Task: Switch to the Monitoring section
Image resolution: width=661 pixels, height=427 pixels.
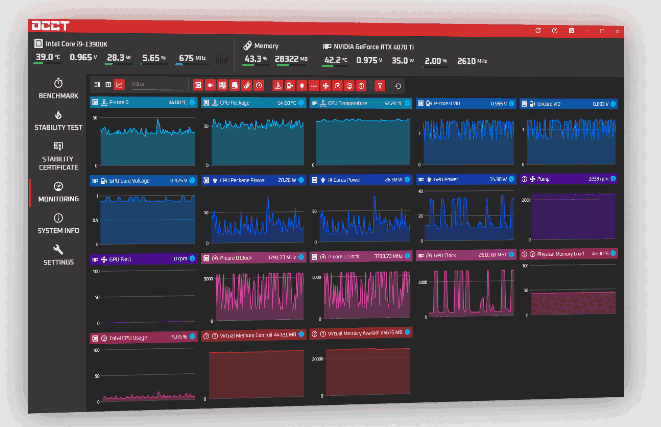Action: tap(58, 192)
